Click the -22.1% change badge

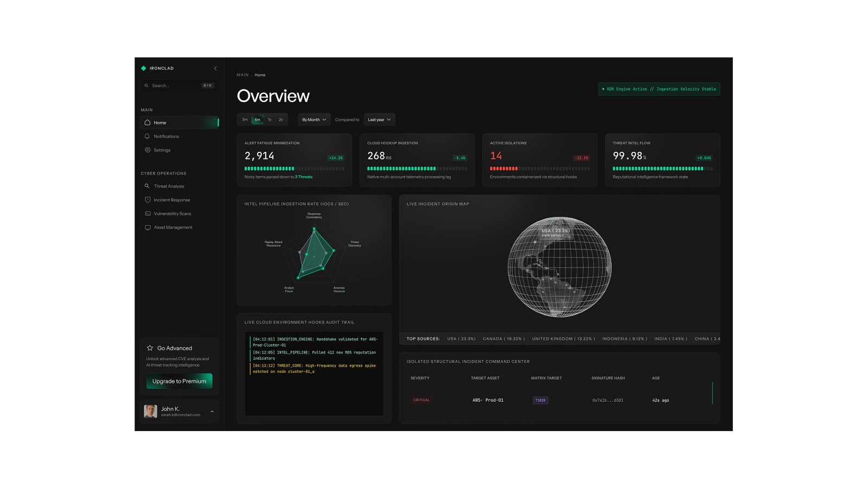point(582,158)
